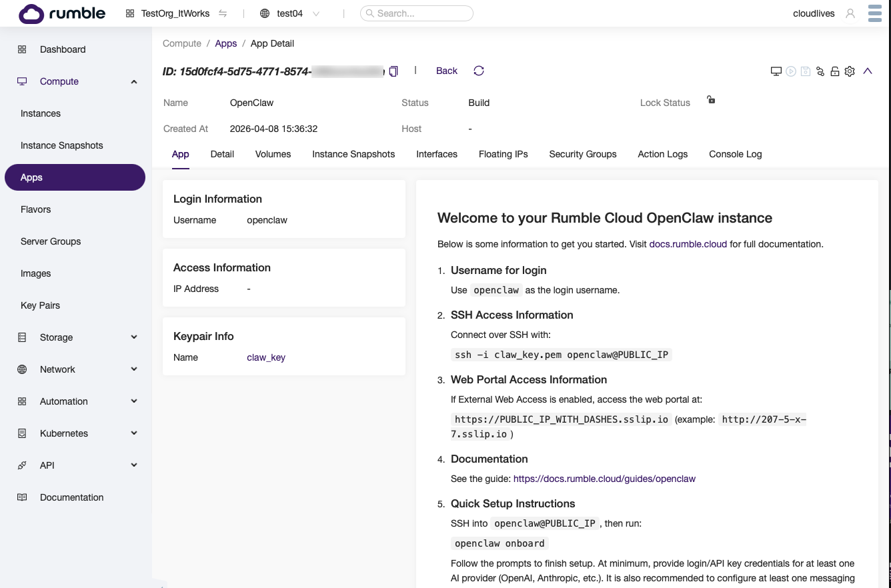Image resolution: width=891 pixels, height=588 pixels.
Task: Click the refresh icon beside Back
Action: (x=478, y=71)
